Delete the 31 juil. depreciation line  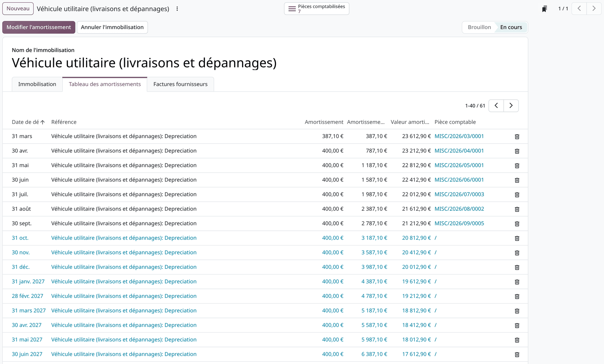[517, 195]
